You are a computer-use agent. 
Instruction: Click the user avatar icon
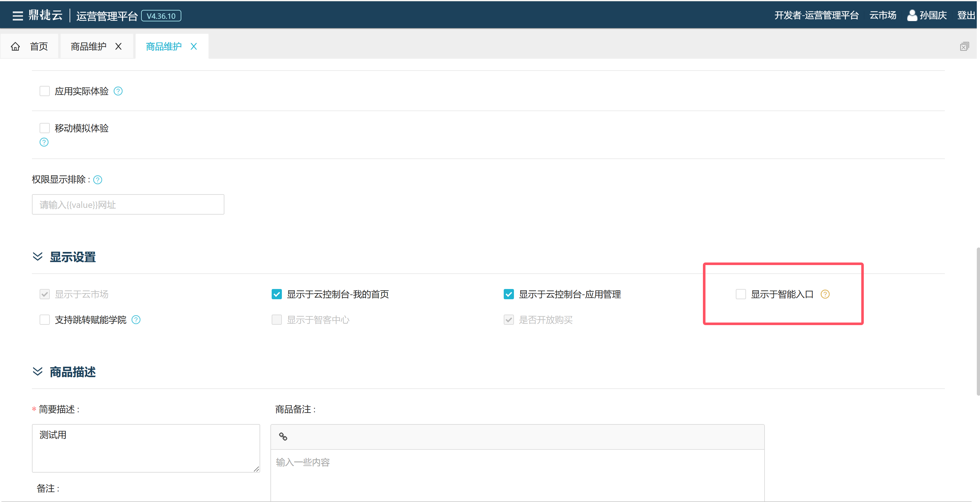[911, 15]
